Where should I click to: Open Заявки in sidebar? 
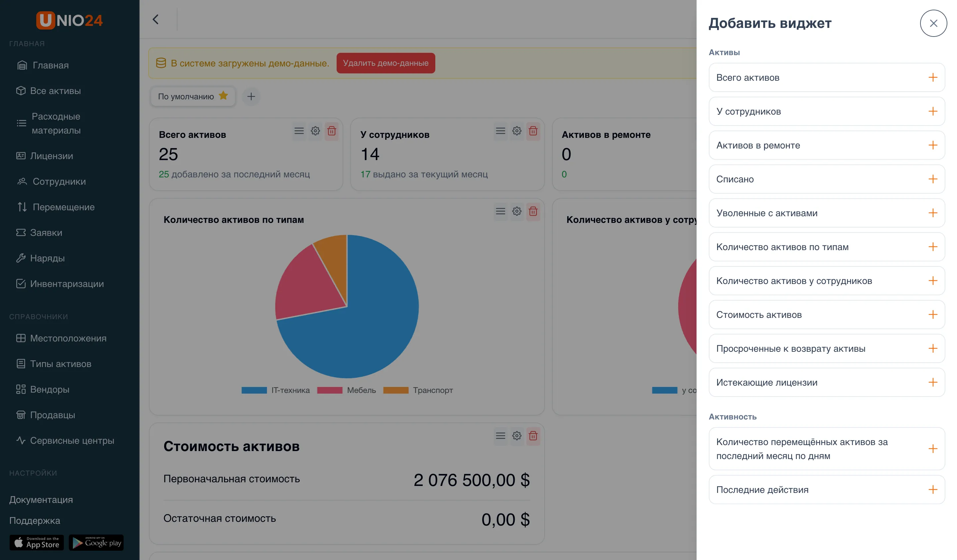click(39, 233)
